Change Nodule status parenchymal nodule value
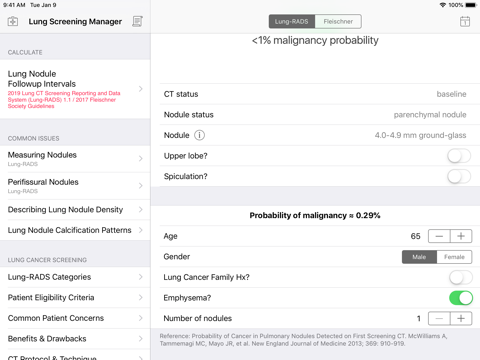The image size is (480, 360). click(430, 115)
